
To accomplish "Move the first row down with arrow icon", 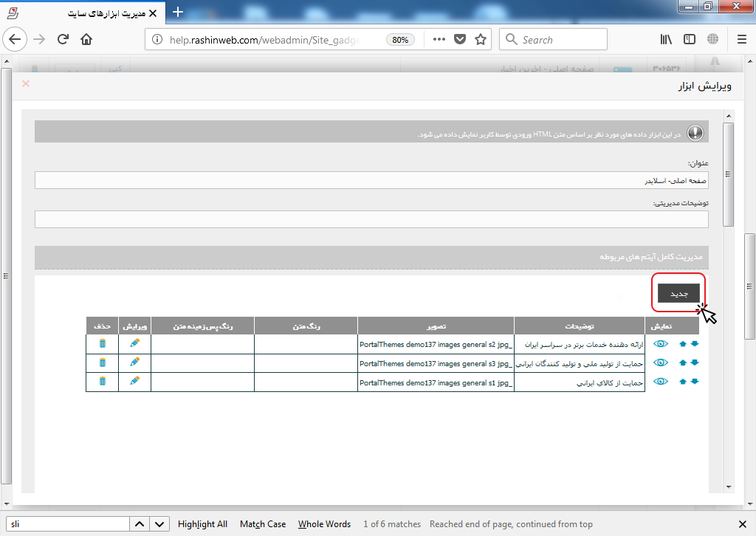I will tap(694, 343).
